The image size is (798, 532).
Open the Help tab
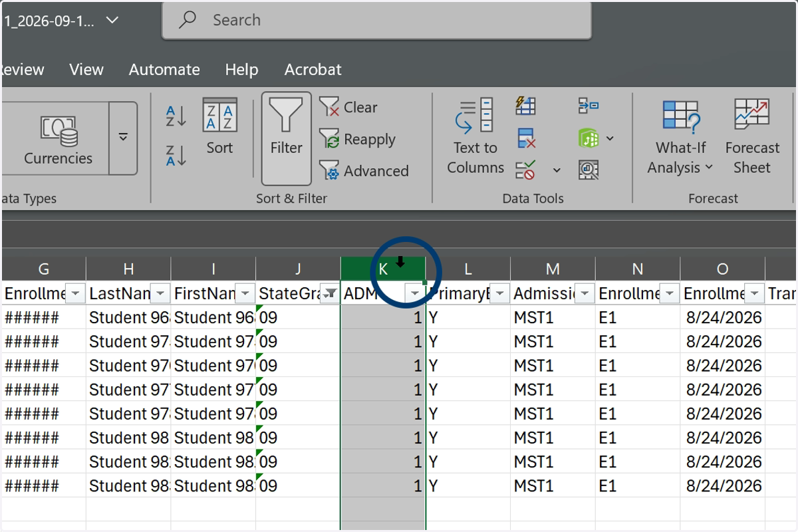(241, 69)
